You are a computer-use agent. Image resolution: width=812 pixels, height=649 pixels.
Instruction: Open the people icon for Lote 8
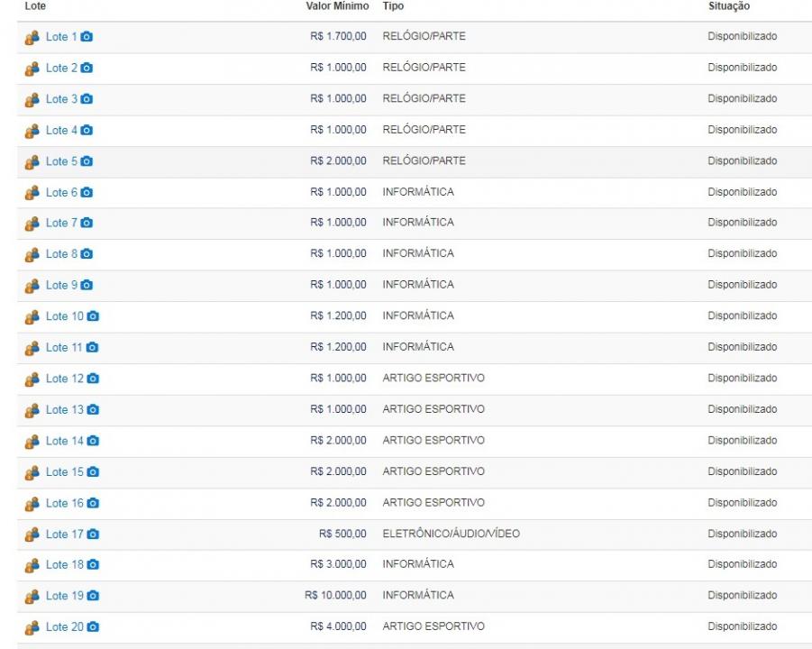click(x=32, y=254)
